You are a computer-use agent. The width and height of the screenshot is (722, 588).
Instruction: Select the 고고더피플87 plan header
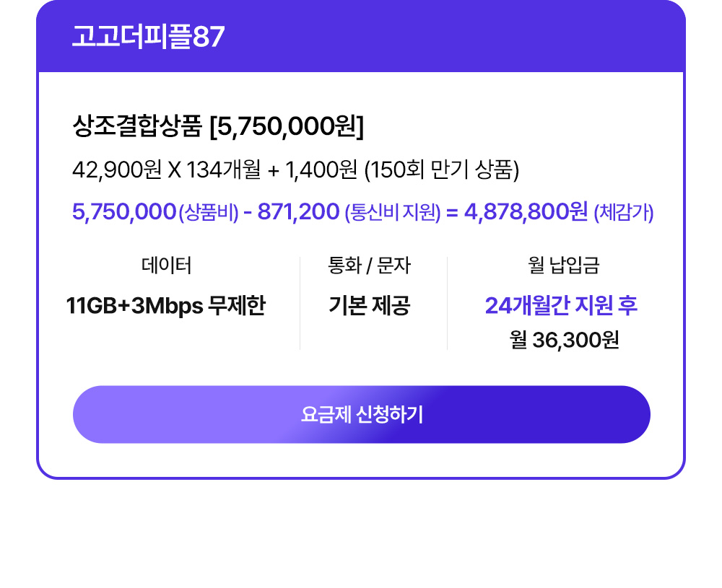click(148, 36)
